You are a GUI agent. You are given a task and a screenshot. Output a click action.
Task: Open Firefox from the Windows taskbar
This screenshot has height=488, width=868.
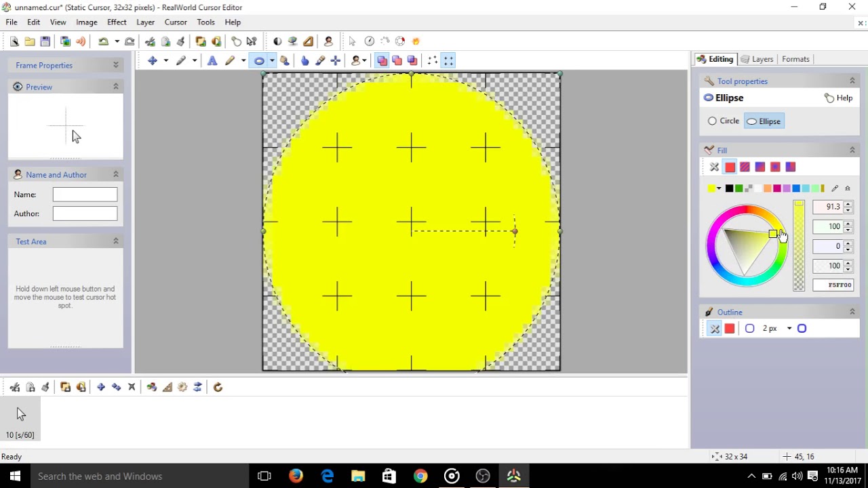(296, 476)
